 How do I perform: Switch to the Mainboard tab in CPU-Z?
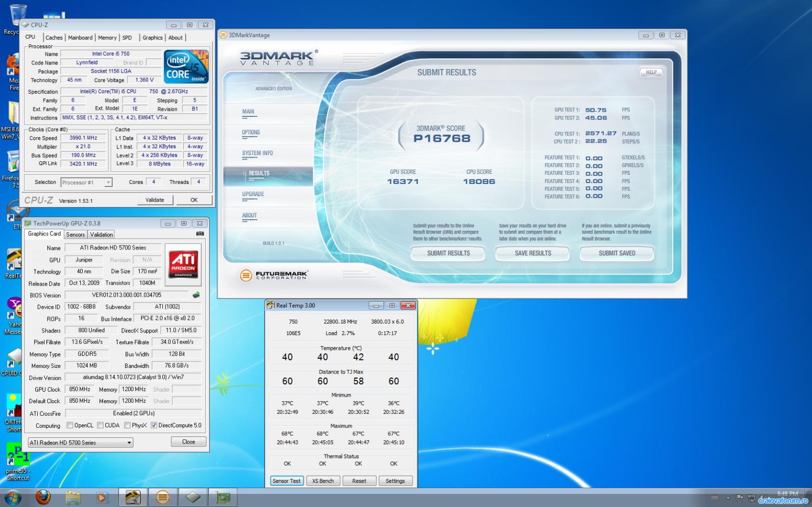[x=80, y=38]
